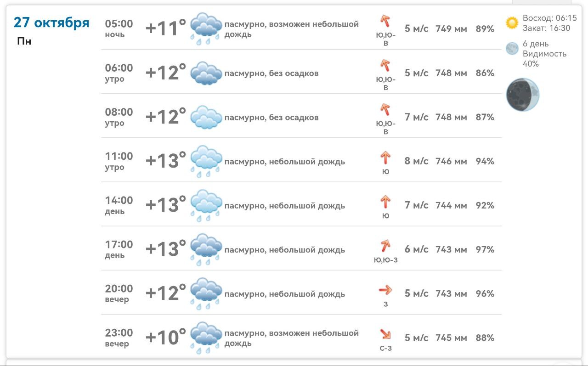The width and height of the screenshot is (588, 366).
Task: Click the 11:00 rain cloud icon
Action: (x=206, y=161)
